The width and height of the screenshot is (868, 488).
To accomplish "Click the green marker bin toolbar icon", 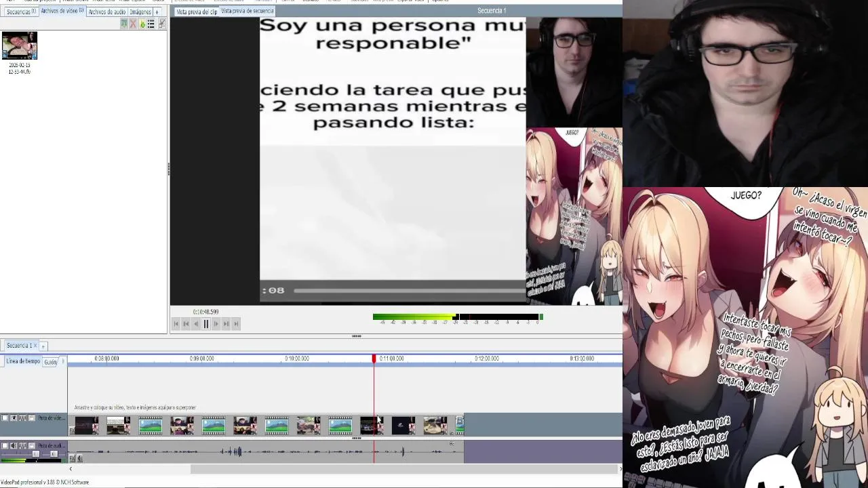I will point(142,24).
